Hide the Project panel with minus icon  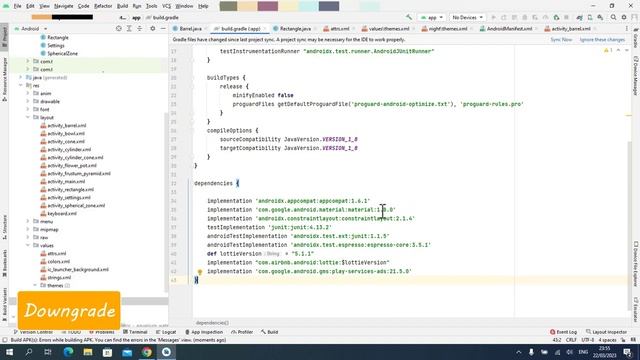click(x=163, y=29)
